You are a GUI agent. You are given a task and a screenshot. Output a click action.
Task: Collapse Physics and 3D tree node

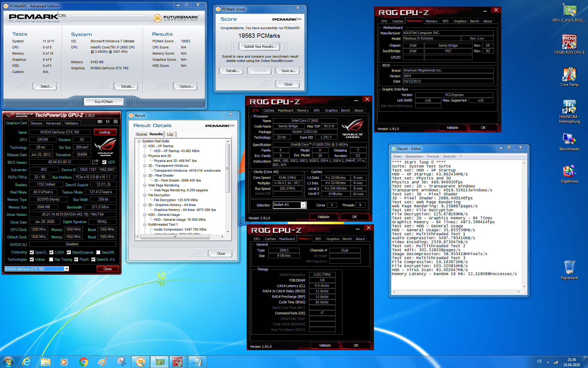[145, 156]
